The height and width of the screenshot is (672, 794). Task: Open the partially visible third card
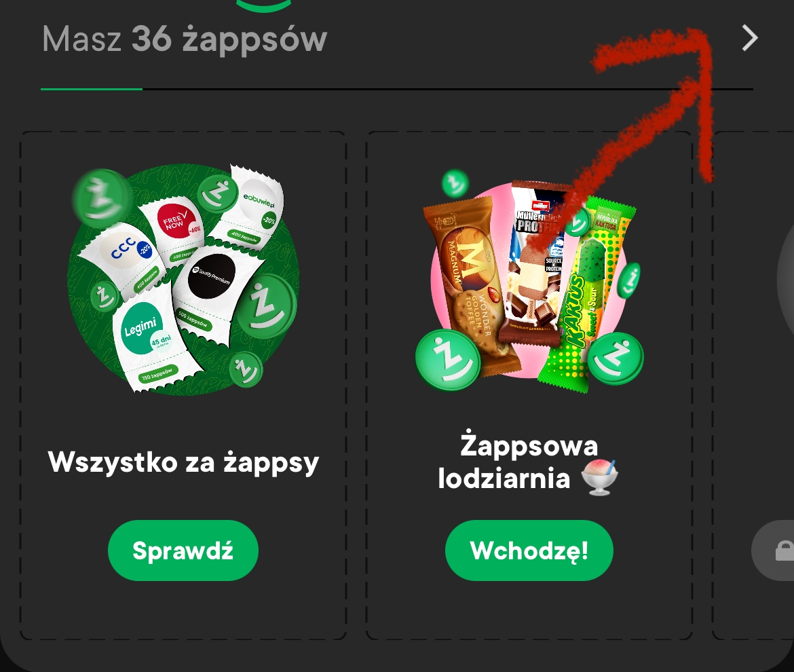coord(753,386)
